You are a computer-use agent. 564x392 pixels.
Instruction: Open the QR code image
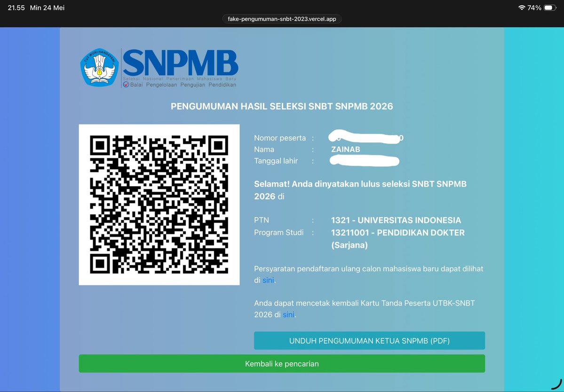pos(159,205)
